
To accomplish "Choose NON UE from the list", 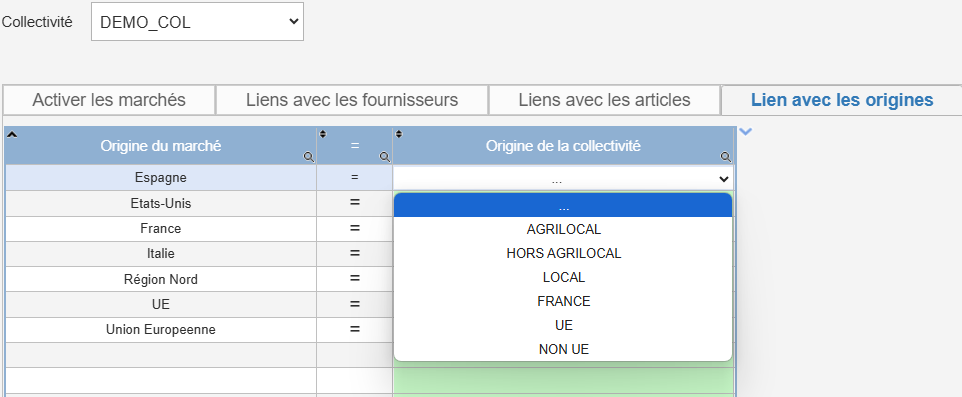I will (563, 349).
